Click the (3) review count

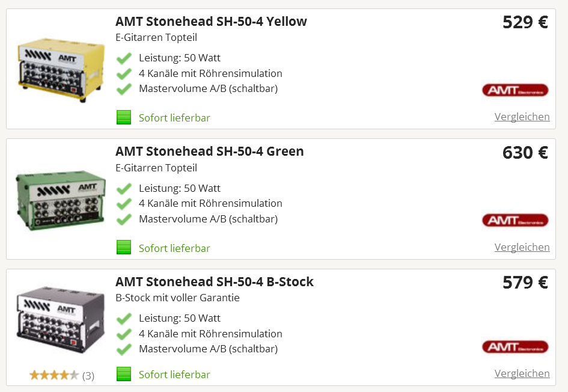[x=88, y=376]
